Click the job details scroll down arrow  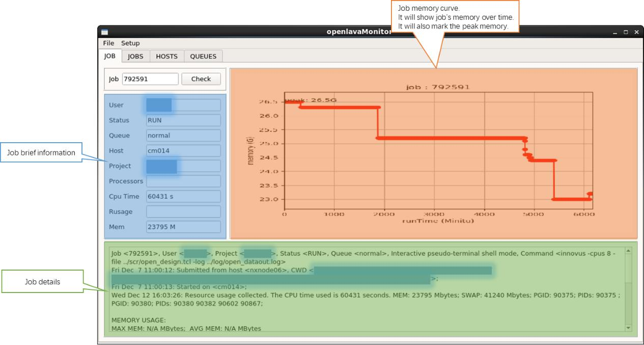(628, 328)
